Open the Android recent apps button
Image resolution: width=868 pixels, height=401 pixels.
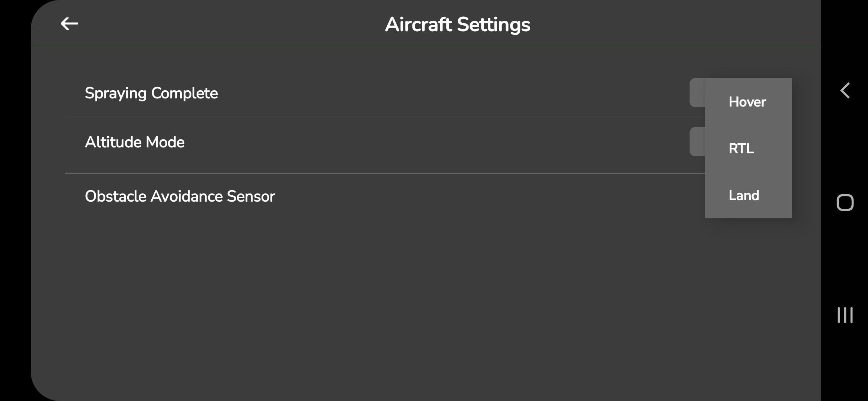[x=845, y=315]
